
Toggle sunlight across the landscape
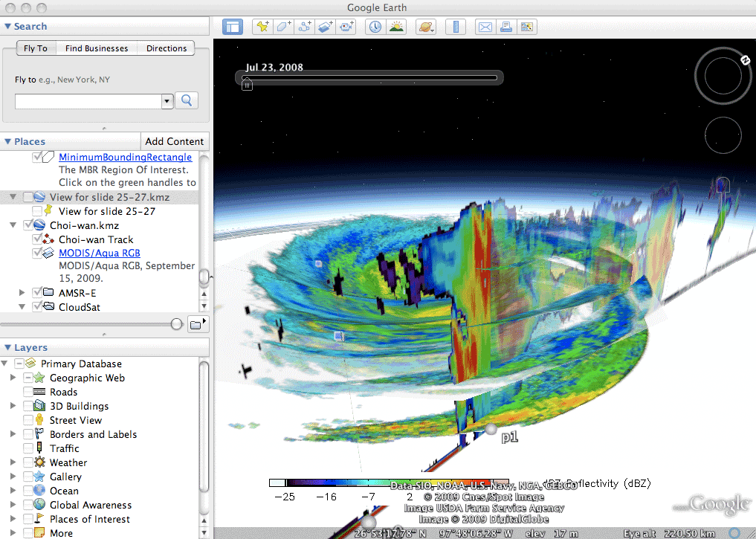[x=396, y=27]
